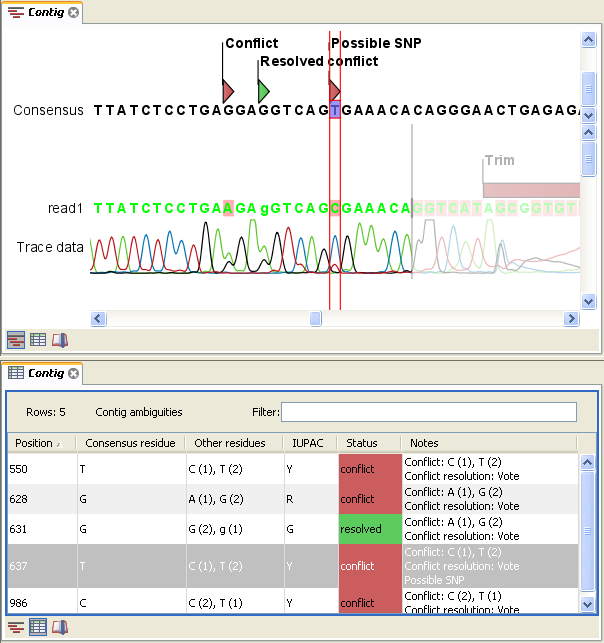Select table view icon in lower pane
The height and width of the screenshot is (643, 604).
(x=38, y=627)
